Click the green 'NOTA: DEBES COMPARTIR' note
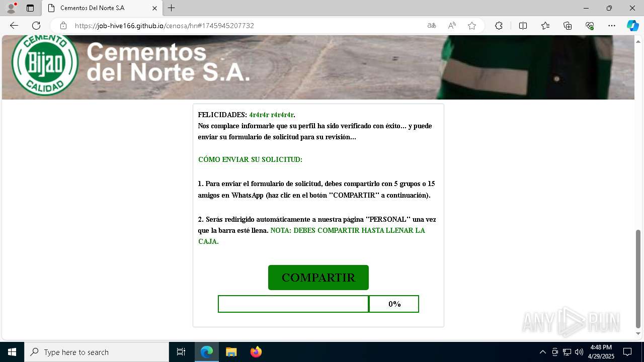Image resolution: width=644 pixels, height=362 pixels. click(x=311, y=236)
